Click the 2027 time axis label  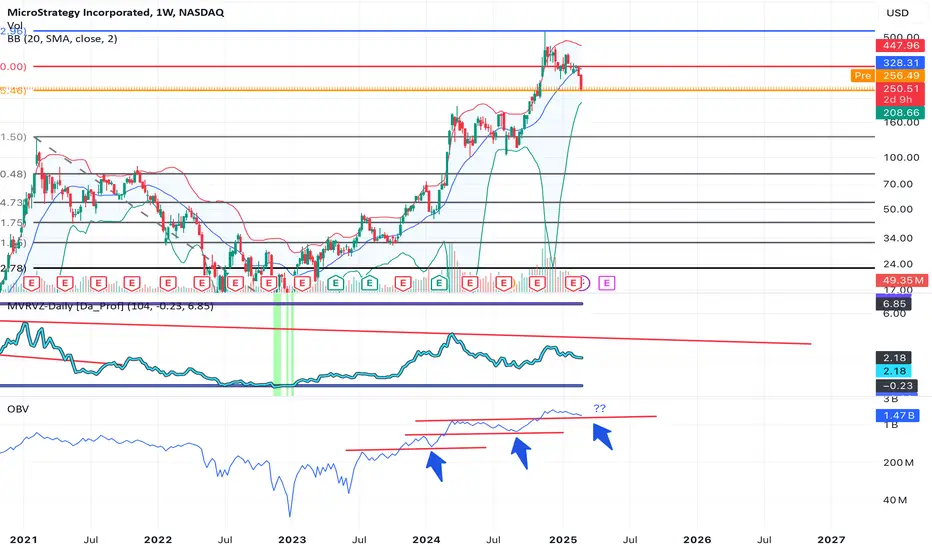point(831,540)
